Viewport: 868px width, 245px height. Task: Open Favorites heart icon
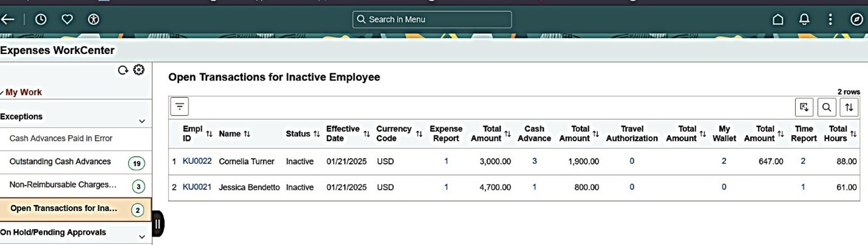point(67,19)
